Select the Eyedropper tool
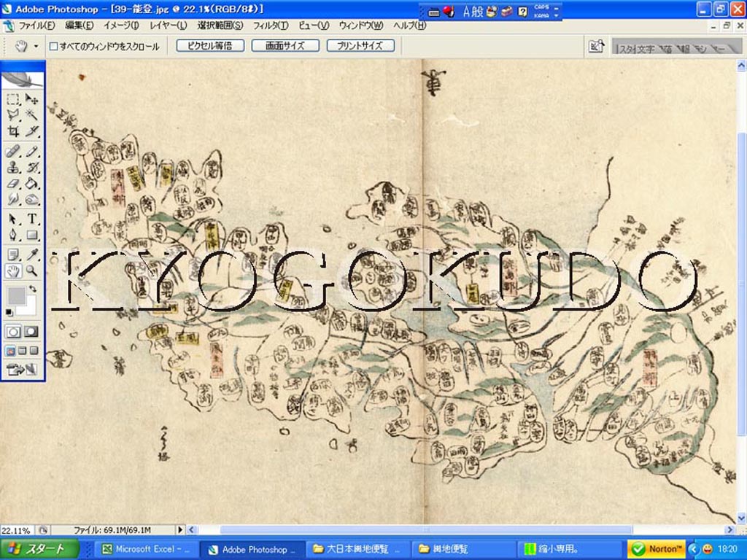Viewport: 747px width, 560px height. pos(31,254)
